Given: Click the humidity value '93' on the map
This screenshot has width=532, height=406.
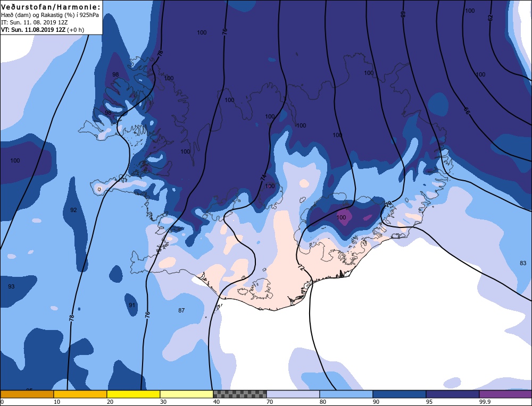Looking at the screenshot, I should [x=11, y=287].
